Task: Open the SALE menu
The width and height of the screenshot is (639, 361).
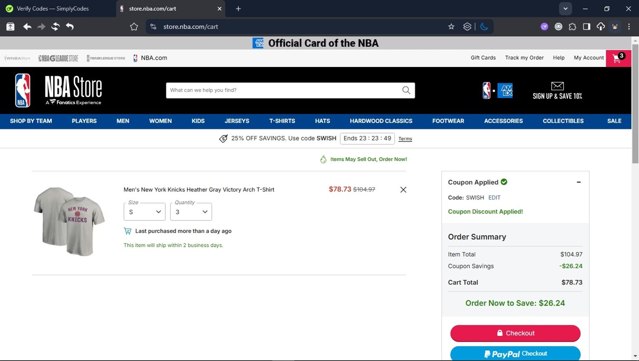Action: pos(614,121)
